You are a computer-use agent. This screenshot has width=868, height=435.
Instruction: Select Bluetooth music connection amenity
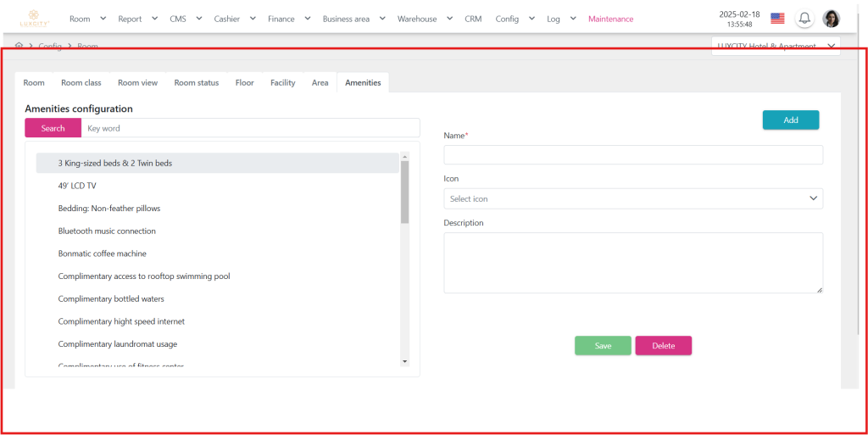(107, 231)
